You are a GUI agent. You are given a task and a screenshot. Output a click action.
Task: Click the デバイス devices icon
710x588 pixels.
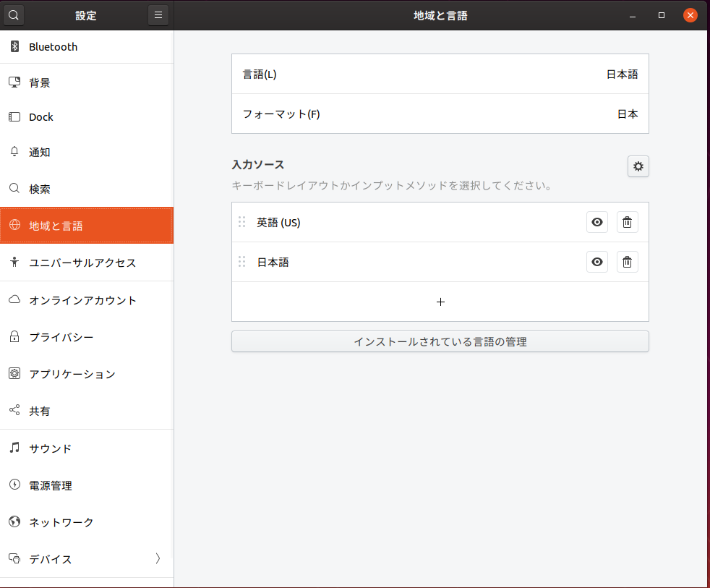pos(14,558)
